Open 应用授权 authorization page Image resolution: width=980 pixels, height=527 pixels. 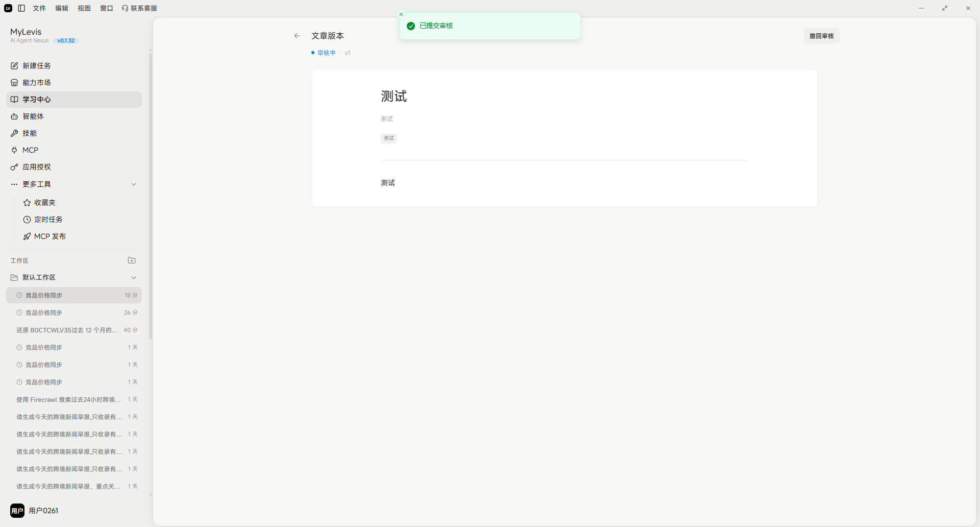[74, 167]
